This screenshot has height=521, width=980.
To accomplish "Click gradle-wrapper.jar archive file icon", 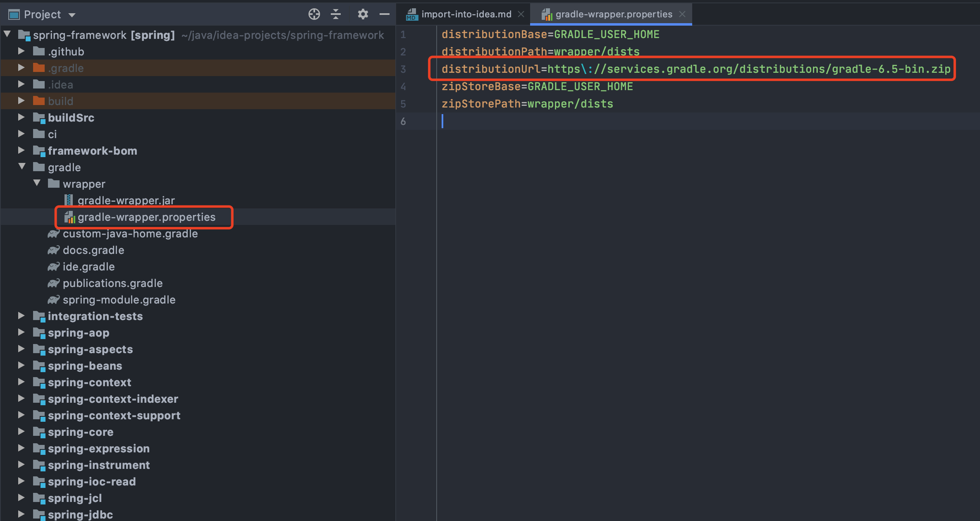I will tap(69, 201).
